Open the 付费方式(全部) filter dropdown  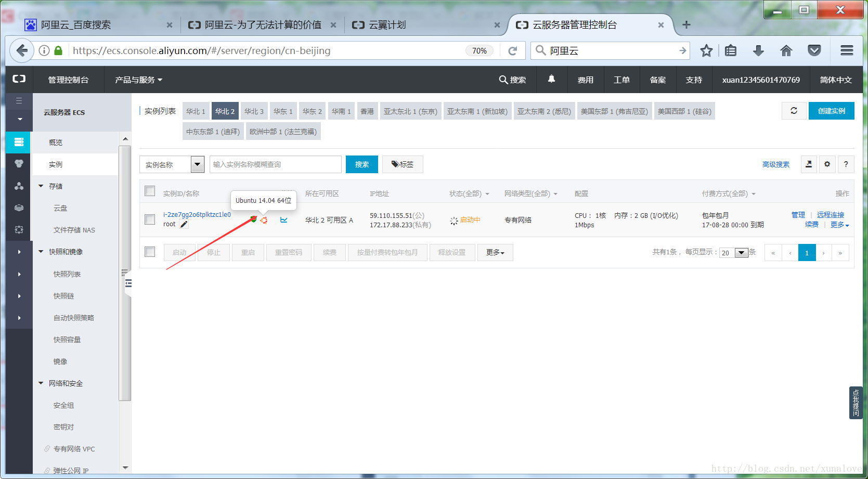point(728,193)
